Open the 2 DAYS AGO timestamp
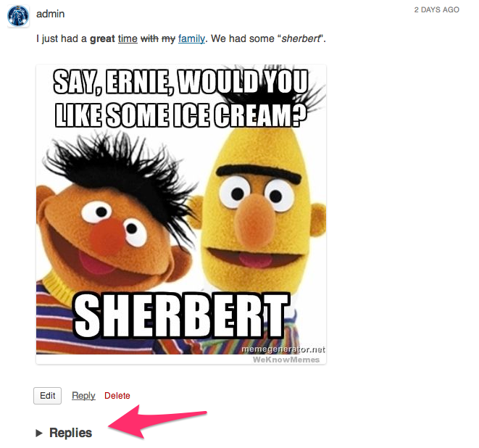479x448 pixels. coord(436,9)
